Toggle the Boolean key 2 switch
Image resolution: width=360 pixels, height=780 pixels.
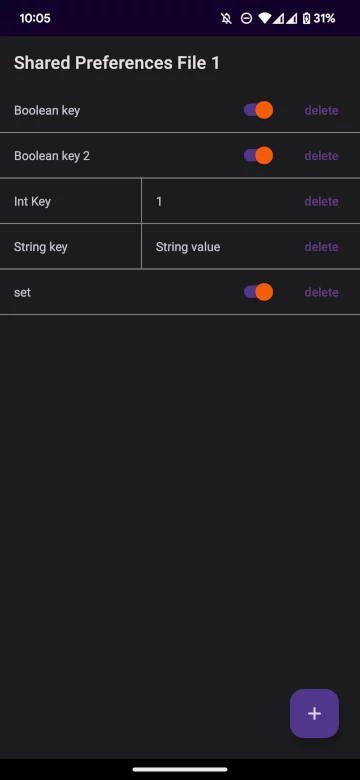tap(258, 156)
